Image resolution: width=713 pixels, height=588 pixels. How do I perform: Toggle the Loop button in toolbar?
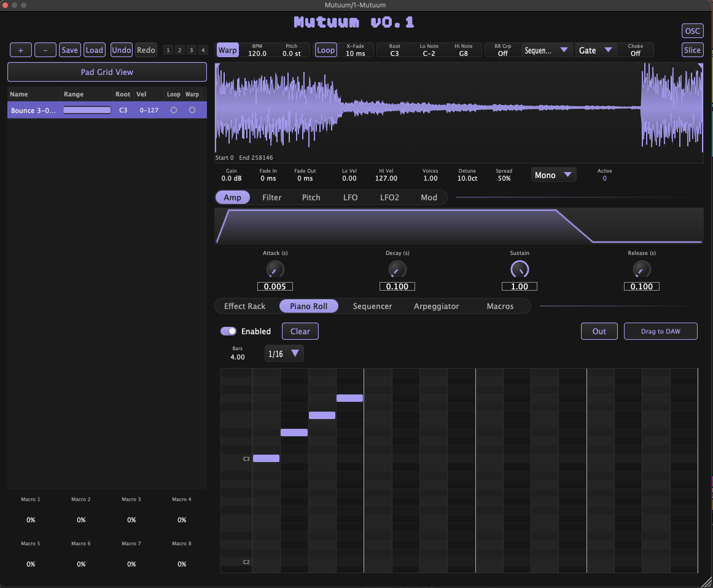[325, 50]
